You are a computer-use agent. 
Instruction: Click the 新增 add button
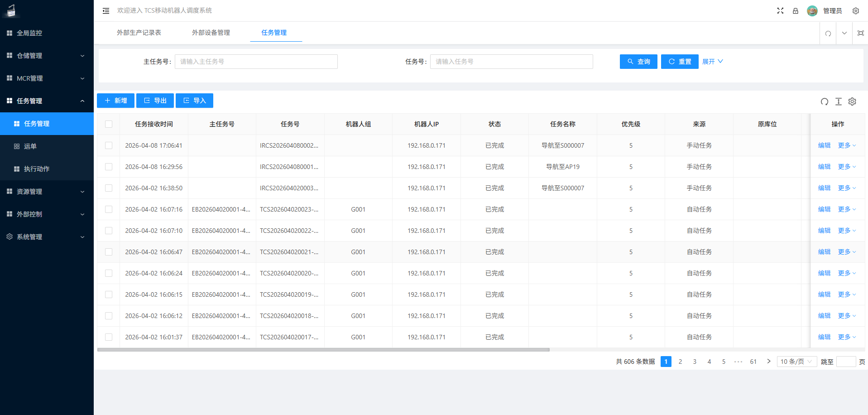[x=115, y=101]
